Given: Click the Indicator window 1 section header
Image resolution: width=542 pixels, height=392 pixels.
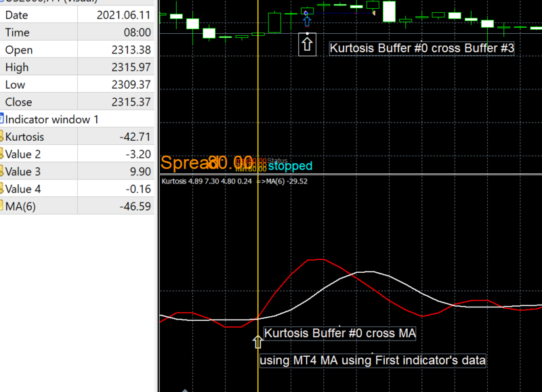Looking at the screenshot, I should [52, 120].
